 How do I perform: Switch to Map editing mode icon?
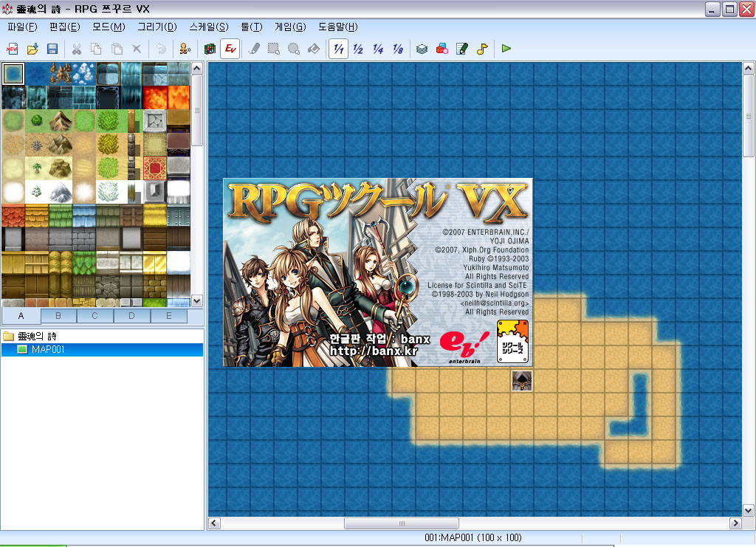point(210,49)
